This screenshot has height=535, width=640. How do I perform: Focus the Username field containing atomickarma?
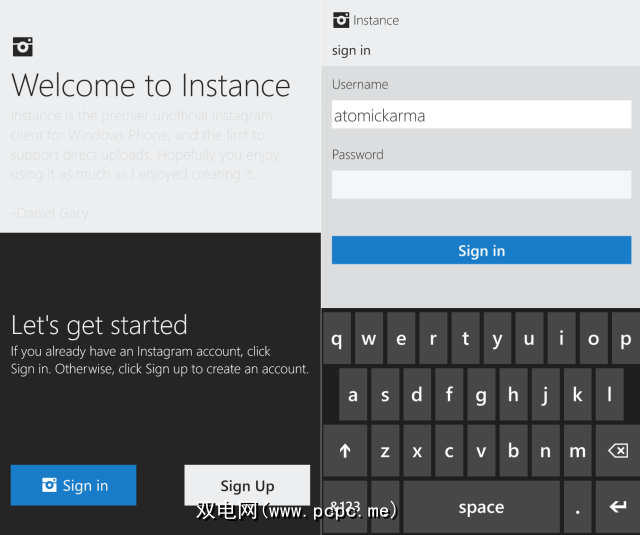click(x=481, y=115)
